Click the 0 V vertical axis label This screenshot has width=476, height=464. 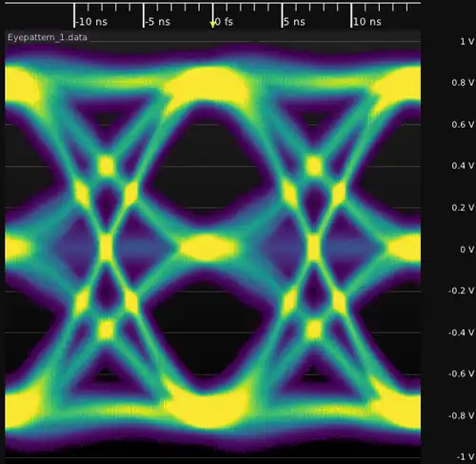(467, 250)
